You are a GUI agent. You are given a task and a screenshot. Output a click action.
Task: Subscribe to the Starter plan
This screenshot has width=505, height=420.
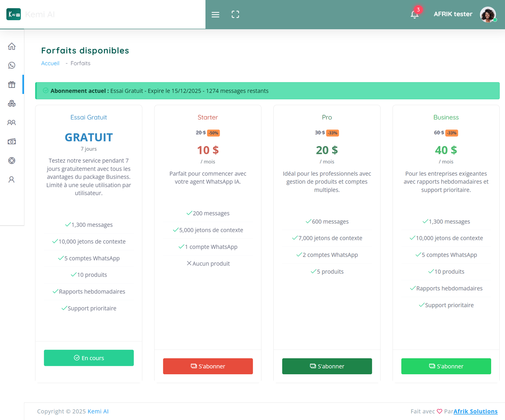[x=208, y=366]
